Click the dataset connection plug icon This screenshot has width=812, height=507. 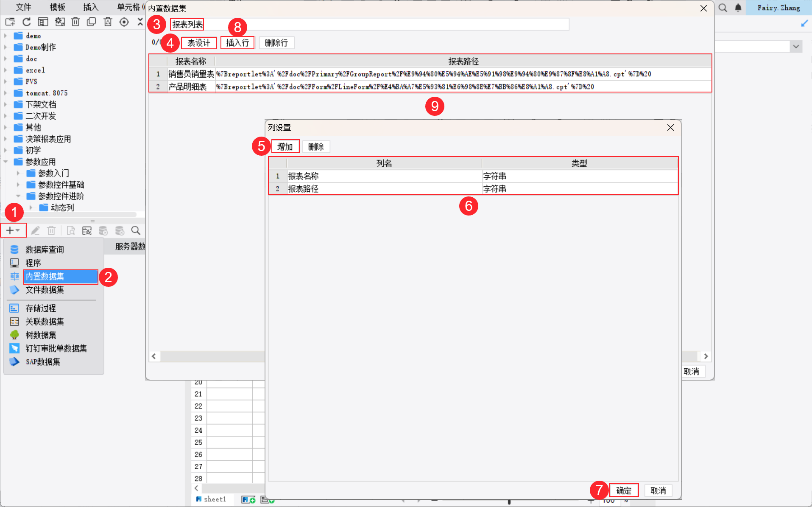87,230
